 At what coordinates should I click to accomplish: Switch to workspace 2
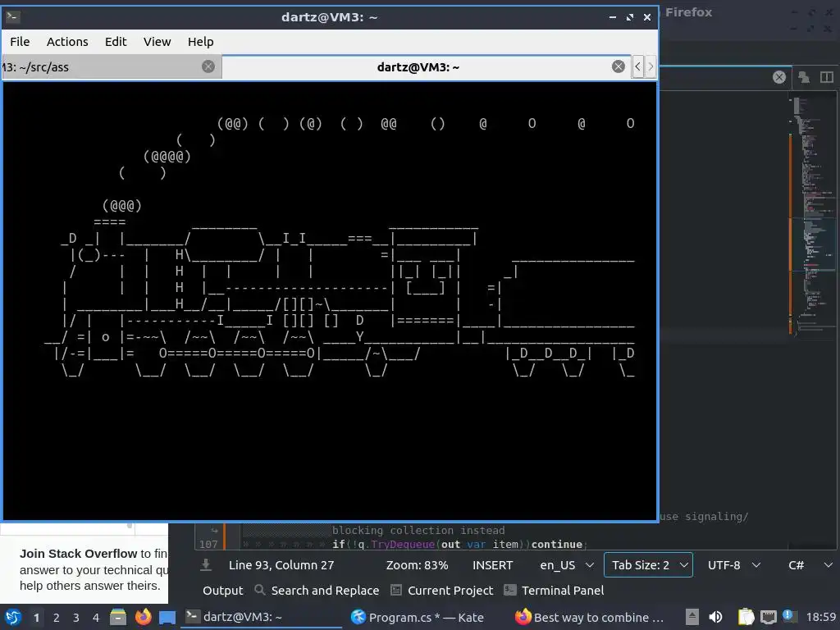pos(57,618)
